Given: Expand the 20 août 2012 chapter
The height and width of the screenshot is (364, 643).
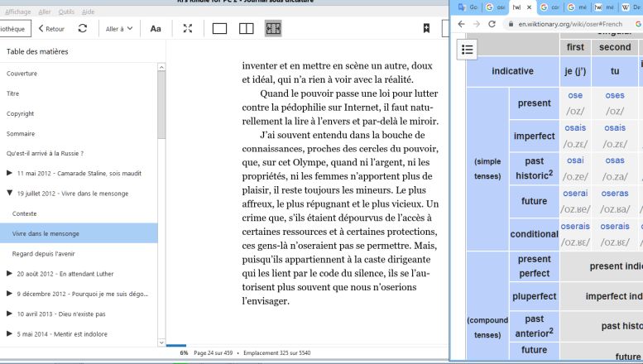Looking at the screenshot, I should click(x=9, y=273).
